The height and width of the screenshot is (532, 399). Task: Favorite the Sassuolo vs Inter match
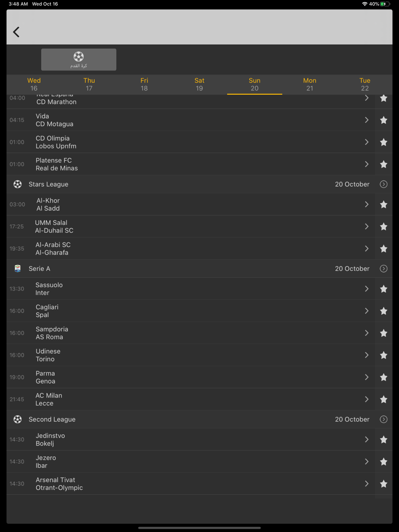point(383,289)
